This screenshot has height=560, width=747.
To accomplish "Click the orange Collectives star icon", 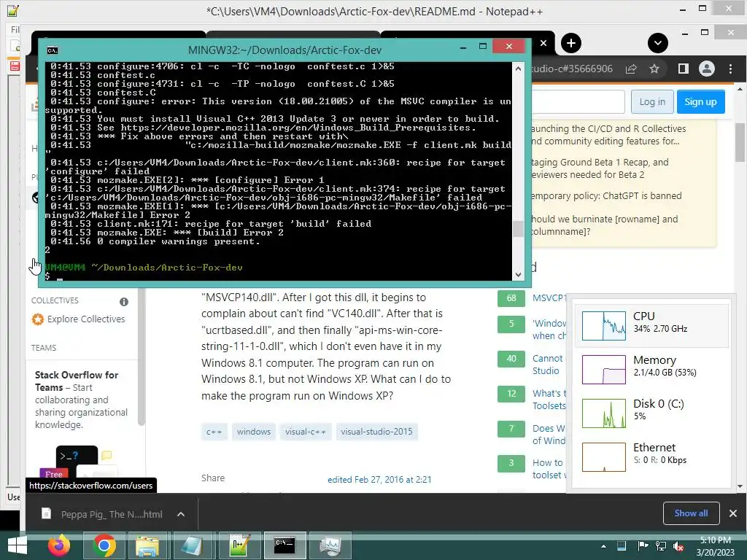I will click(38, 319).
